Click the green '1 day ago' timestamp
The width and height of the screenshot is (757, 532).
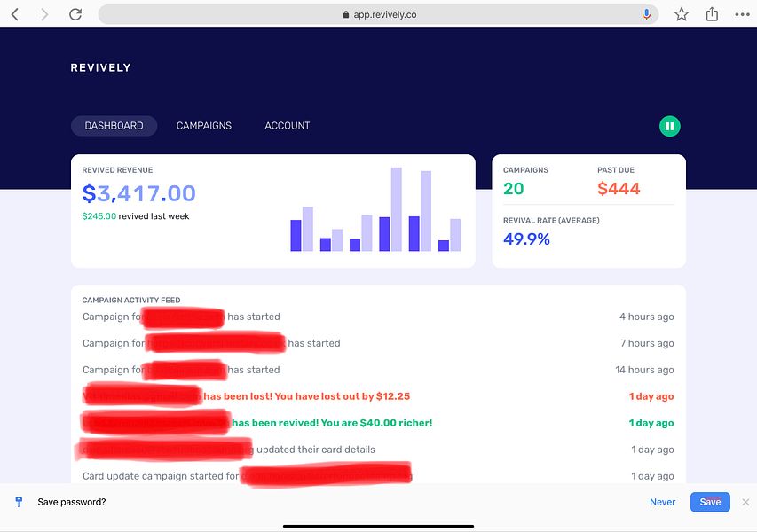[651, 423]
